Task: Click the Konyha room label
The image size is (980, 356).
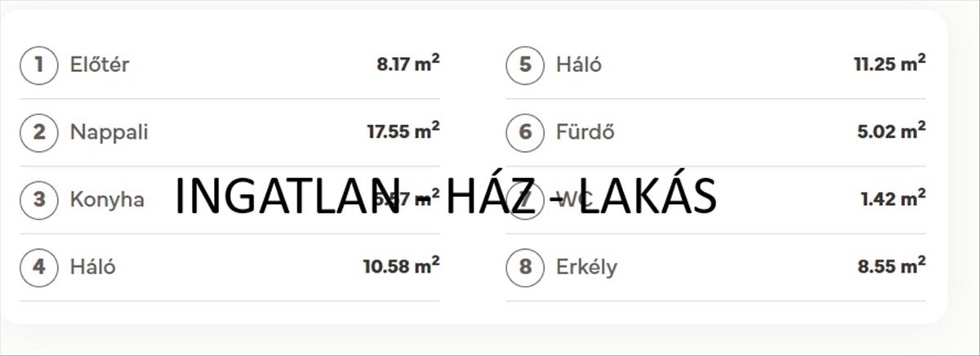Action: (107, 199)
